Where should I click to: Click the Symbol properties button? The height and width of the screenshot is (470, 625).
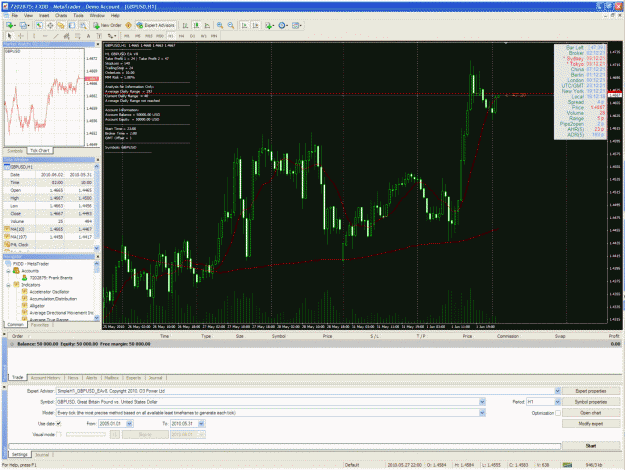point(591,402)
